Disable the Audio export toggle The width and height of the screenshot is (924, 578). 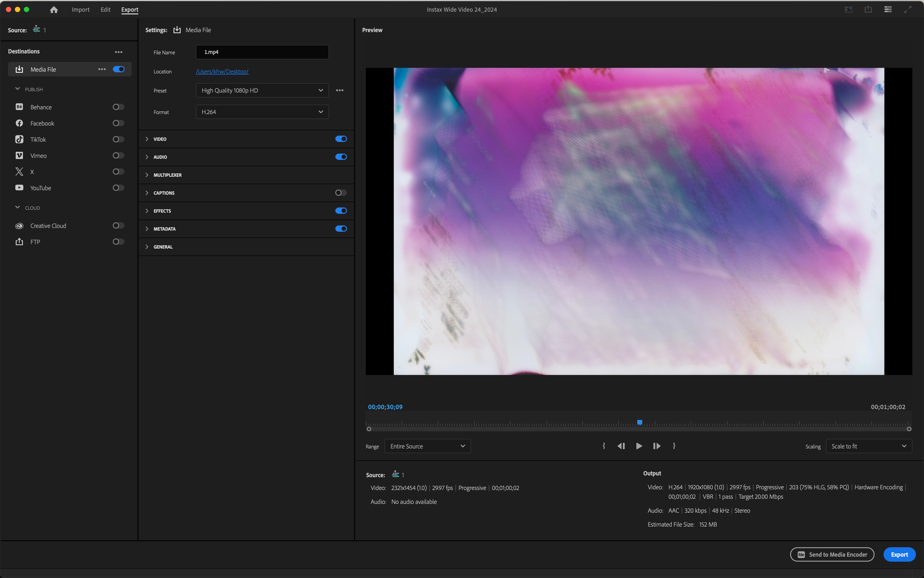pyautogui.click(x=341, y=157)
